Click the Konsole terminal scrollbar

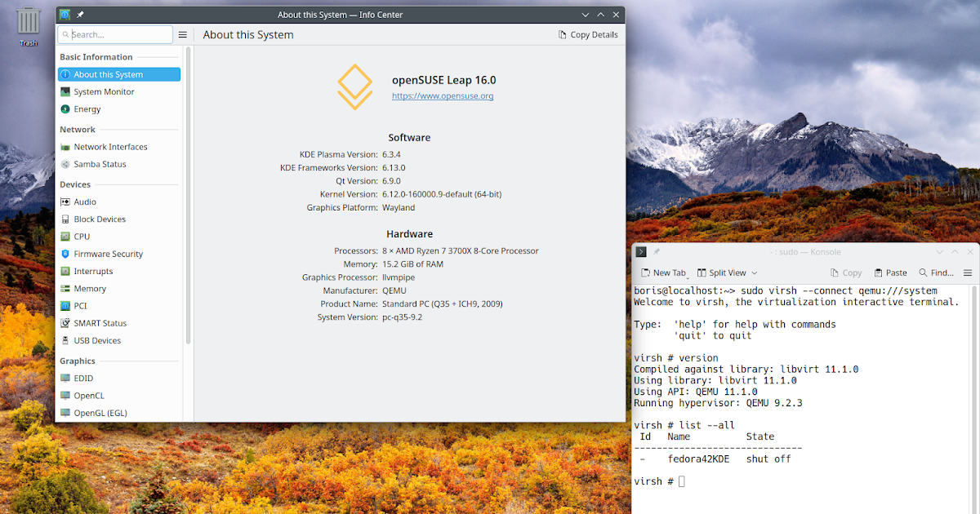976,400
